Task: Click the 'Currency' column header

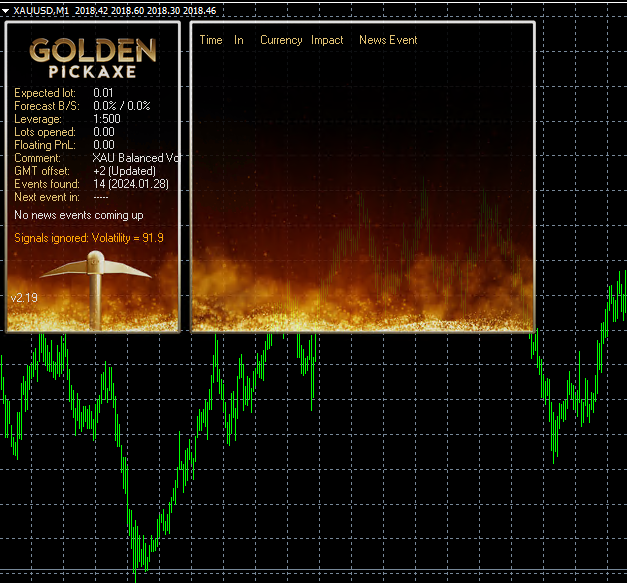Action: pyautogui.click(x=281, y=40)
